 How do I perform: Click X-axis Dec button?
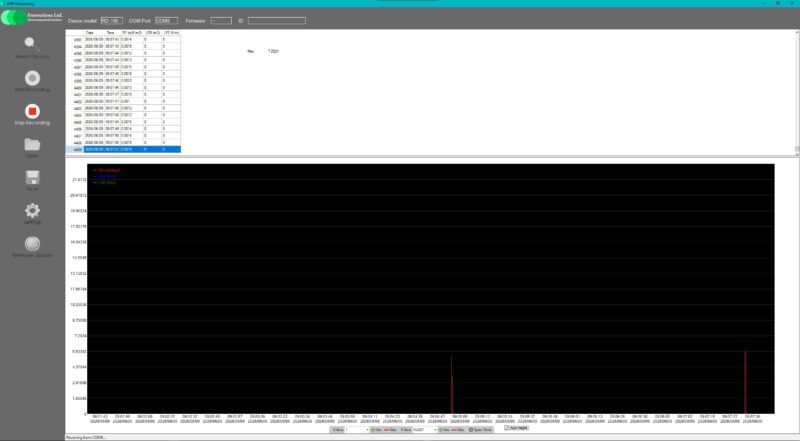390,430
